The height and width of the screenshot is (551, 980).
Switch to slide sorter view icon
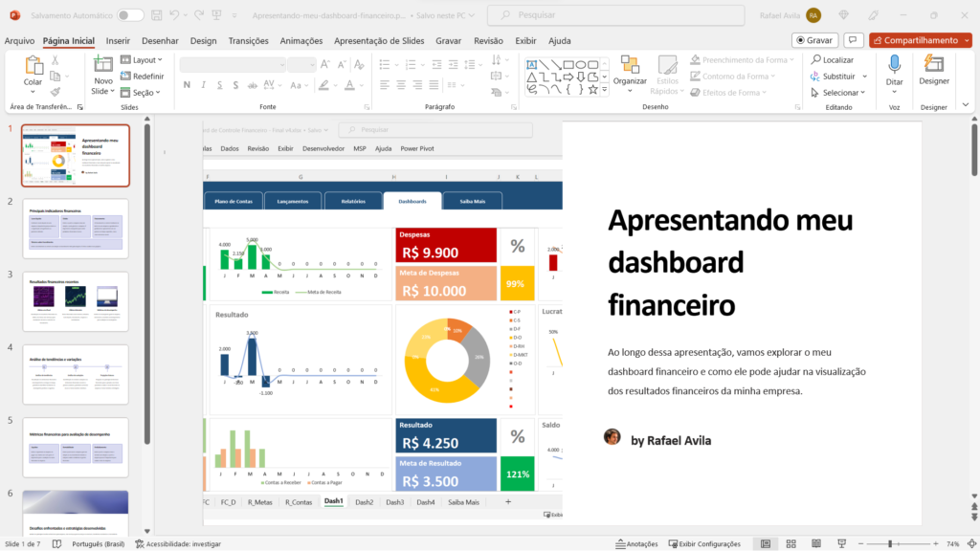point(791,543)
